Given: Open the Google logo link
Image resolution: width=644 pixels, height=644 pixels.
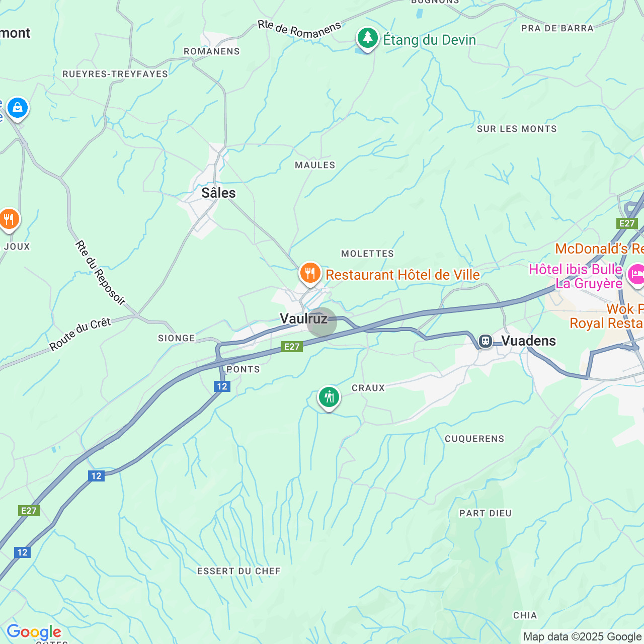Looking at the screenshot, I should coord(34,632).
